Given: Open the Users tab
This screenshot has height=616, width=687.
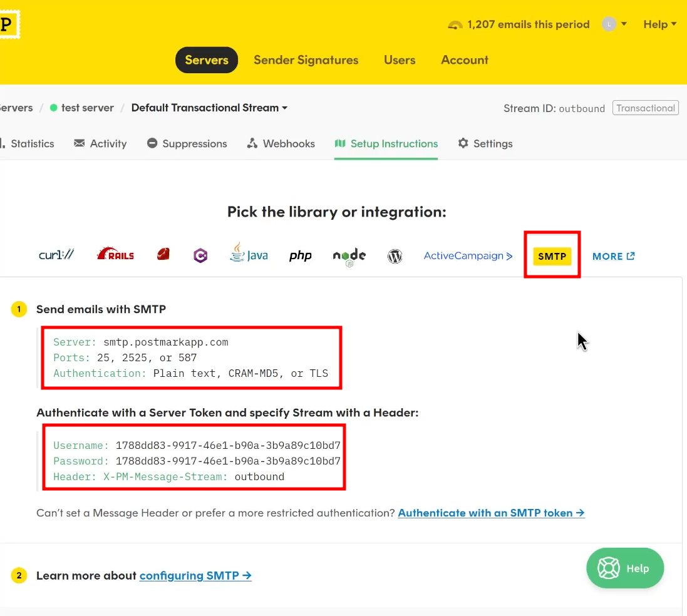Looking at the screenshot, I should click(x=400, y=60).
